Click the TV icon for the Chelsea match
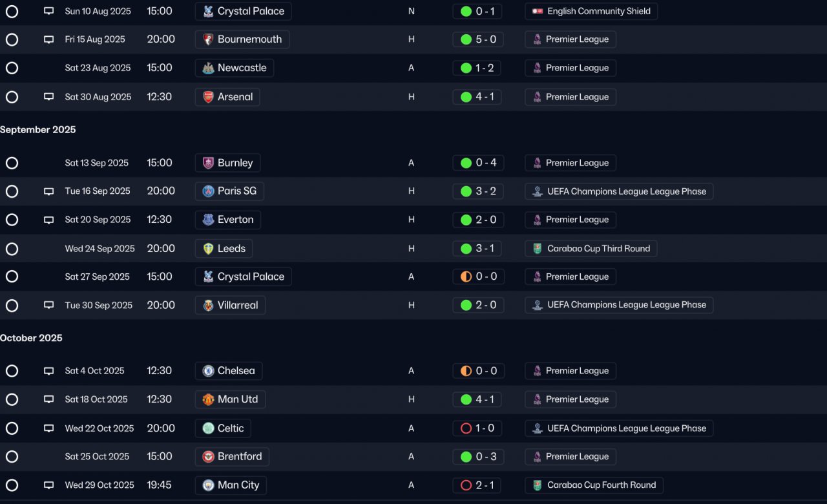The width and height of the screenshot is (827, 504). (x=48, y=371)
